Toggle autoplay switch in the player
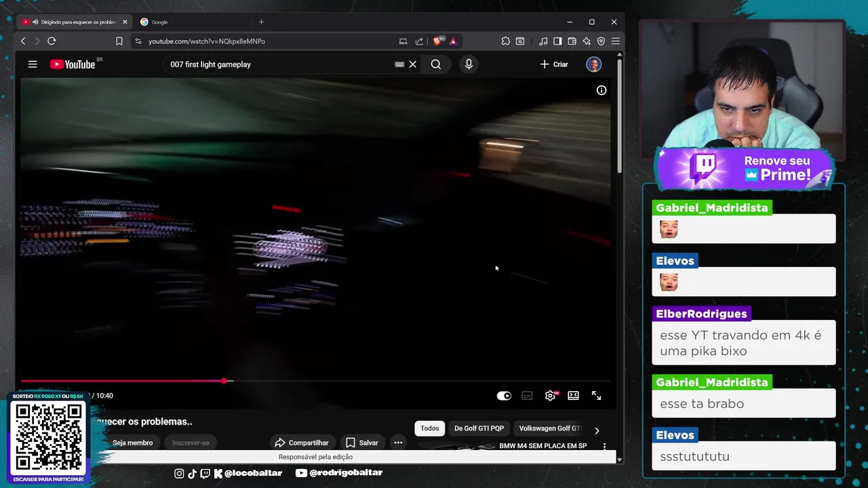868x488 pixels. click(x=504, y=396)
